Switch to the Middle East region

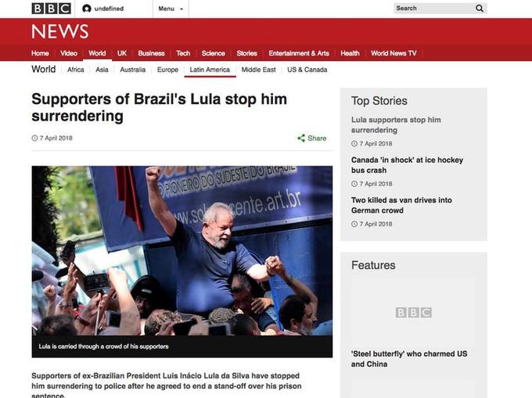pos(258,70)
